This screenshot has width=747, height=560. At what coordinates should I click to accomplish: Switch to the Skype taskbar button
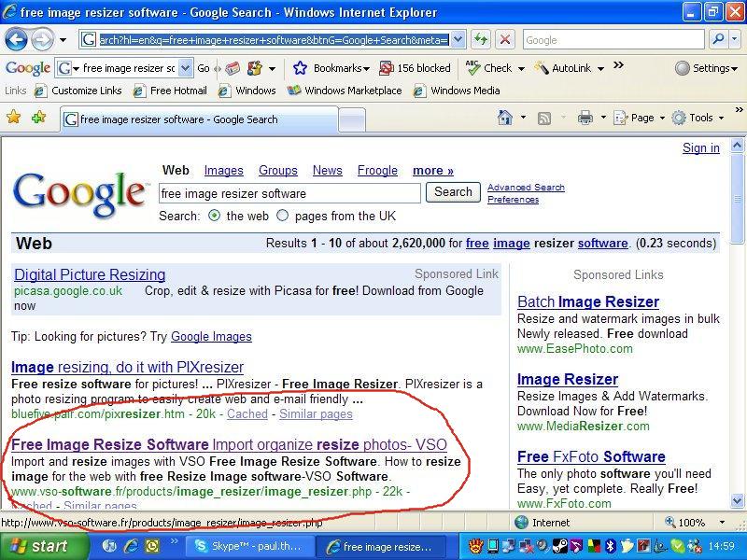250,546
